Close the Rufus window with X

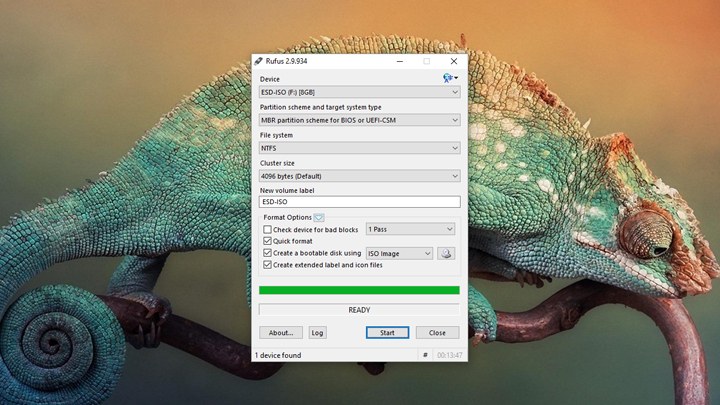[454, 61]
